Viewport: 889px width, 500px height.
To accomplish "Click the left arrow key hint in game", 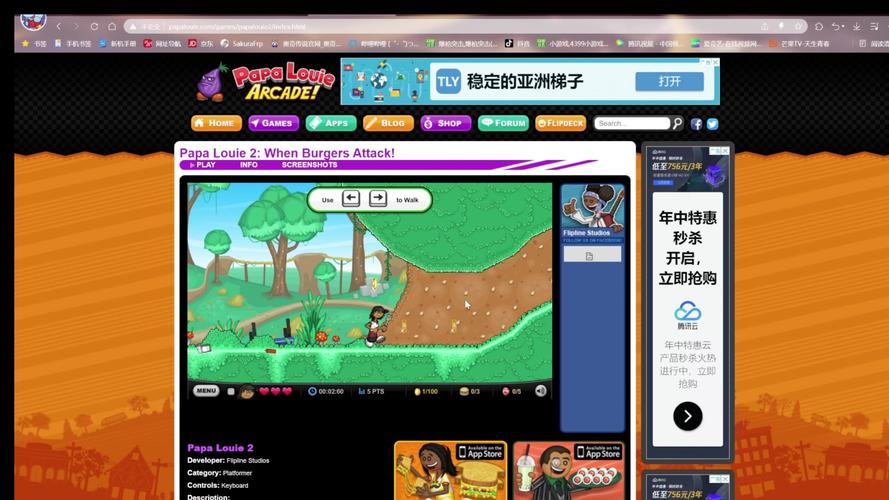I will (351, 199).
